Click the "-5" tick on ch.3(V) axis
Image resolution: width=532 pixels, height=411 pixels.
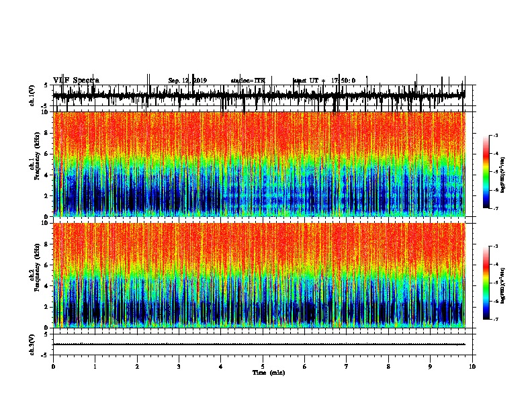[45, 355]
